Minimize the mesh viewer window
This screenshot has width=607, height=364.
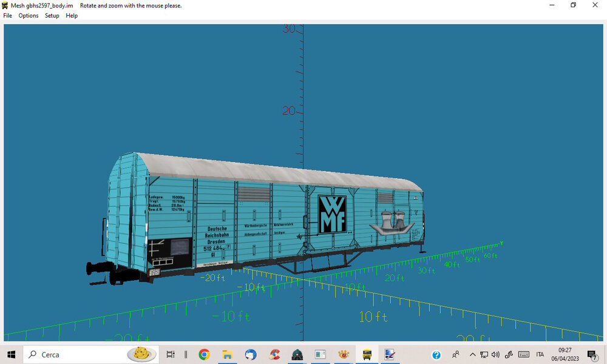[x=552, y=5]
